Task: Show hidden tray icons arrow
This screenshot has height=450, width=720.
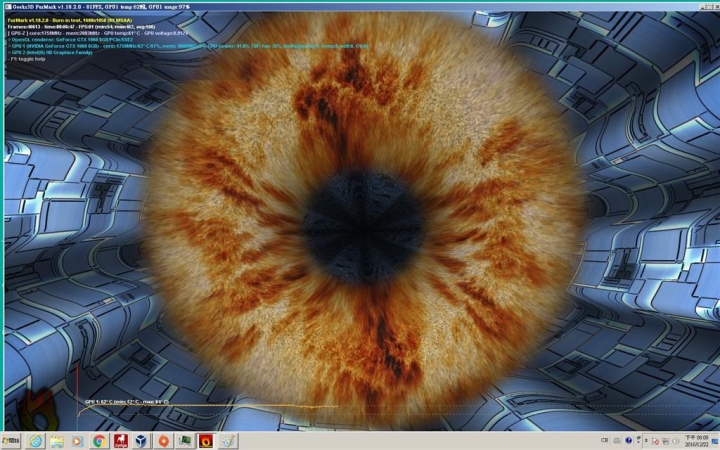Action: point(646,440)
